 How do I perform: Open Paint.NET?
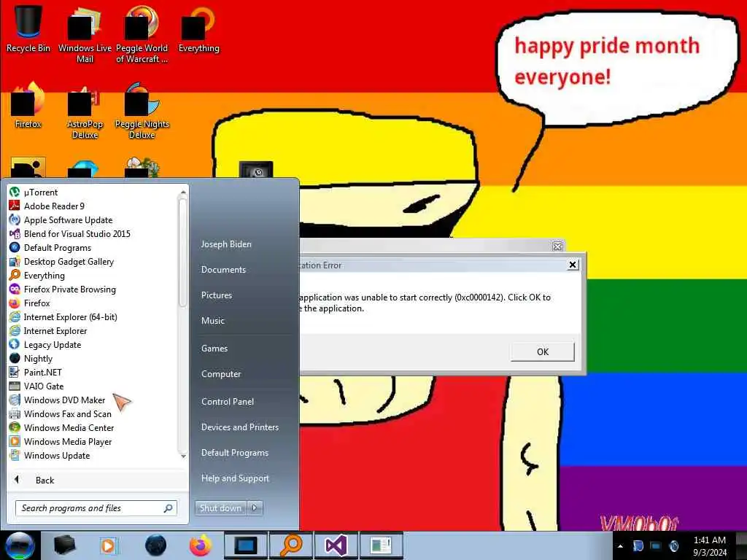tap(93, 373)
